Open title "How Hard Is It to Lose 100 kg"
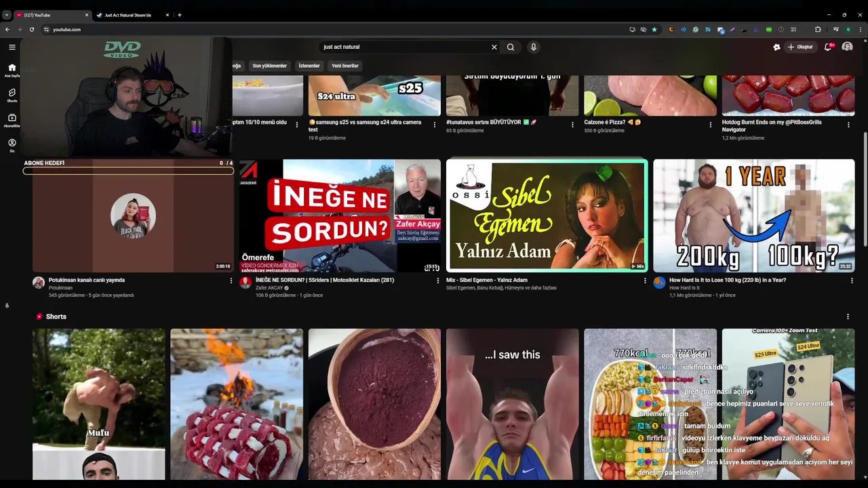This screenshot has height=488, width=868. pyautogui.click(x=728, y=280)
